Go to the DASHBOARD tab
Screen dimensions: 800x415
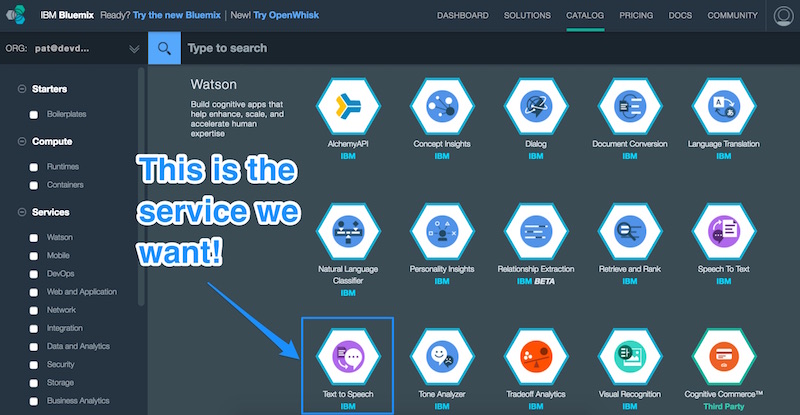(x=462, y=15)
